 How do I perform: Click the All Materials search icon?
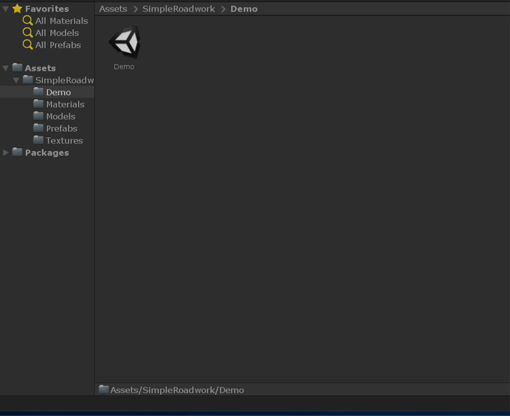[28, 20]
